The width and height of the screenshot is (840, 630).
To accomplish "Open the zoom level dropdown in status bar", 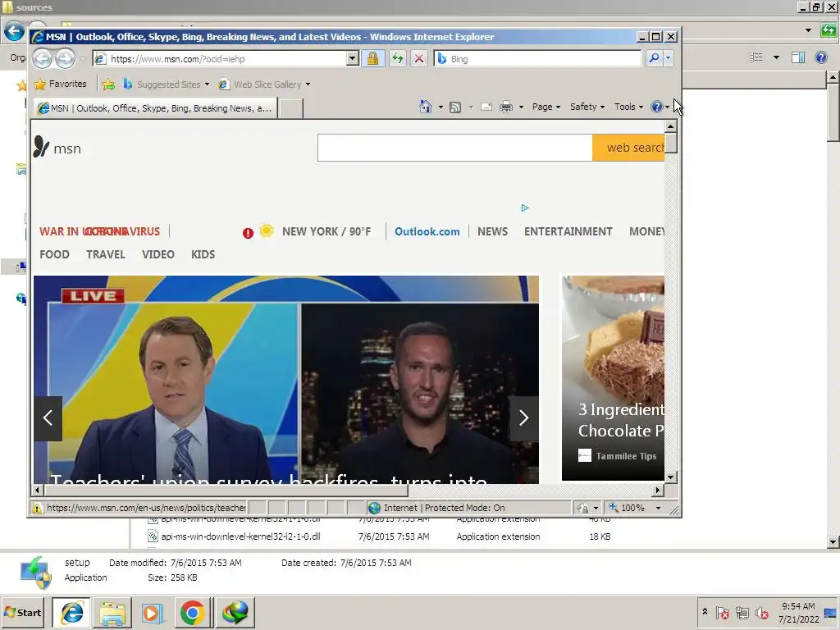I will point(659,508).
